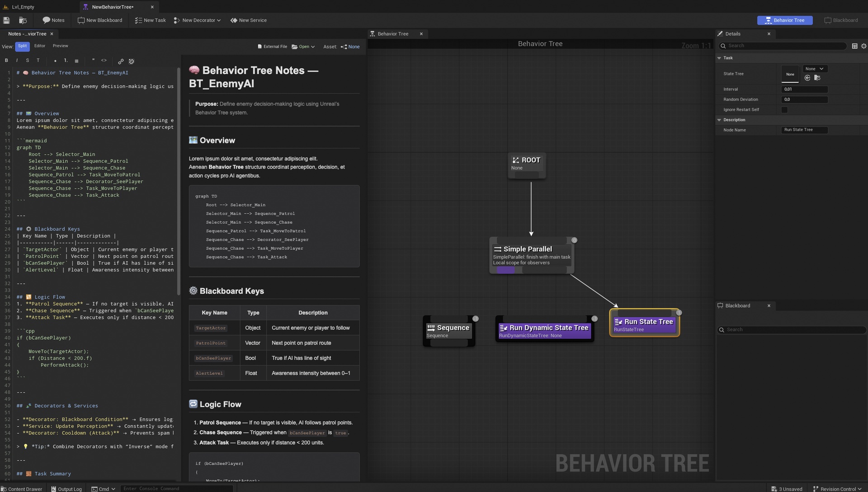Switch to Blackboard mode
This screenshot has height=492, width=868.
841,20
